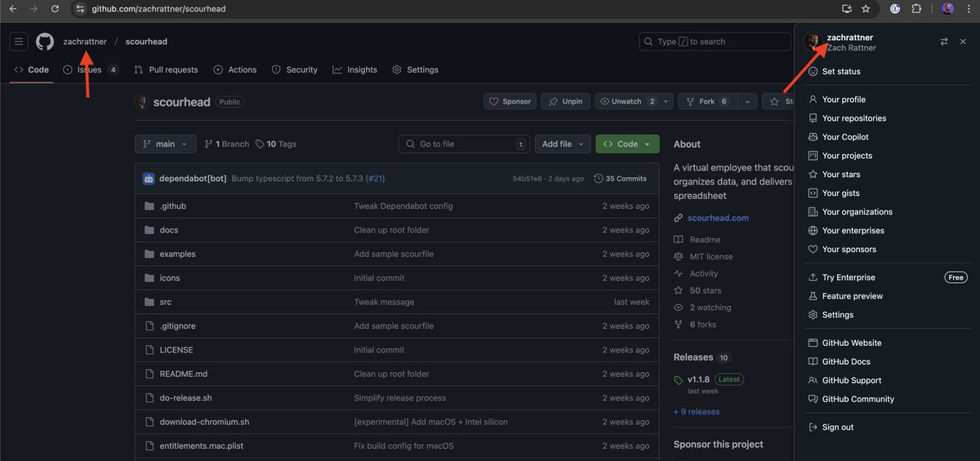Switch to the Insights tab
The height and width of the screenshot is (461, 980).
click(x=355, y=70)
